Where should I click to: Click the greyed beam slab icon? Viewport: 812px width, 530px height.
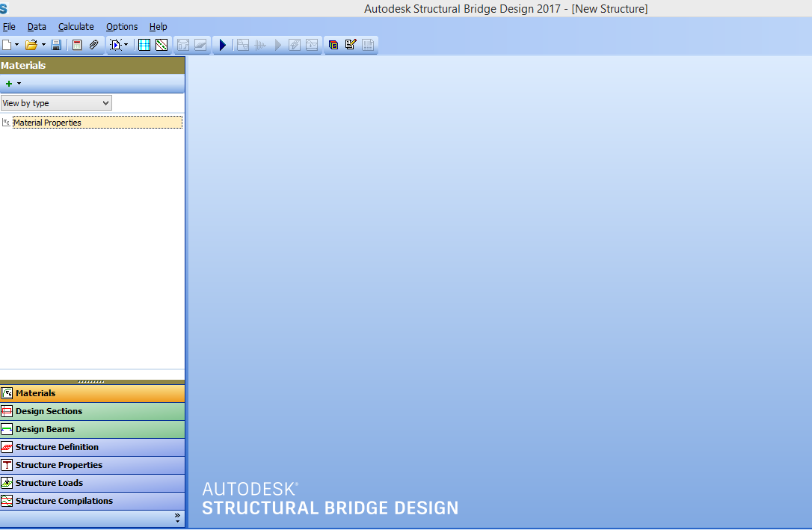[200, 45]
